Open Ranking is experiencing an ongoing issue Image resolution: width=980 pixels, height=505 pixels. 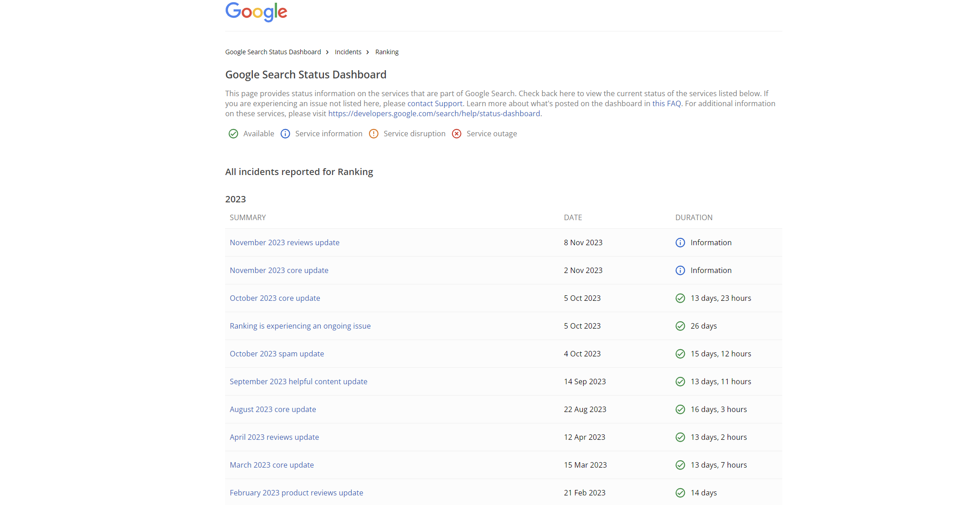coord(300,326)
